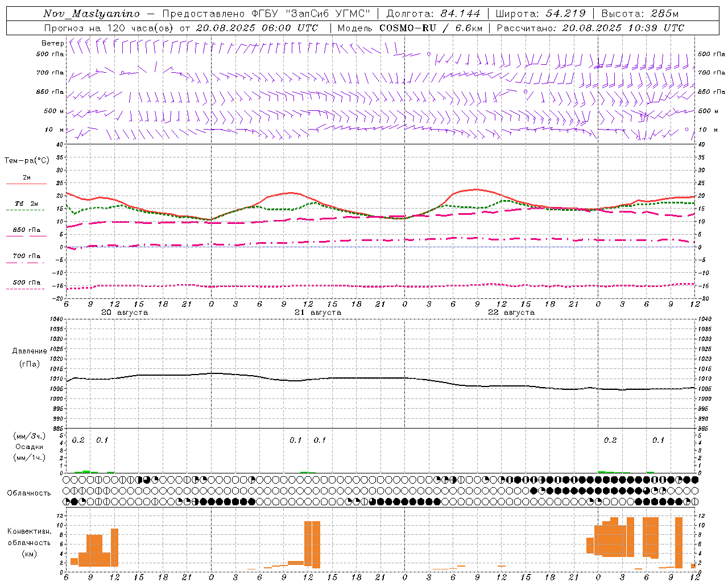
Task: Click the Конвективн. convective cloud label
Action: [29, 531]
